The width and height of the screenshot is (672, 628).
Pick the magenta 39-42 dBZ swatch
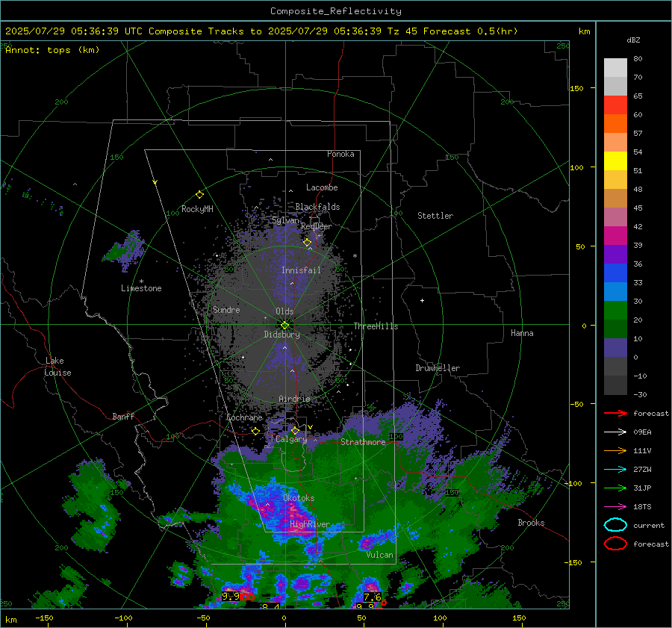point(615,235)
